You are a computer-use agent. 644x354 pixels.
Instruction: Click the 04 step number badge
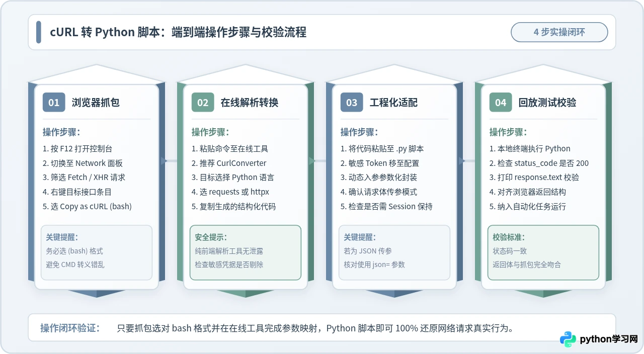(x=501, y=103)
